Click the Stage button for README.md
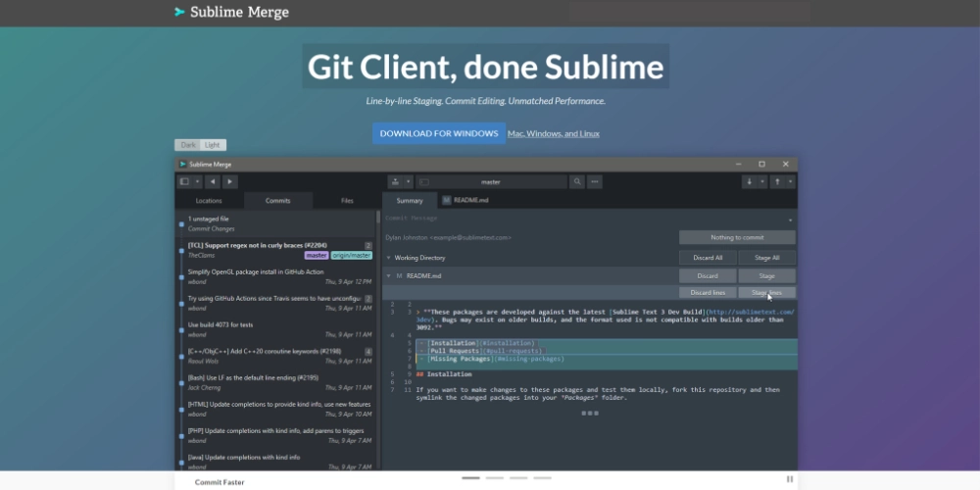This screenshot has width=980, height=490. [x=767, y=275]
